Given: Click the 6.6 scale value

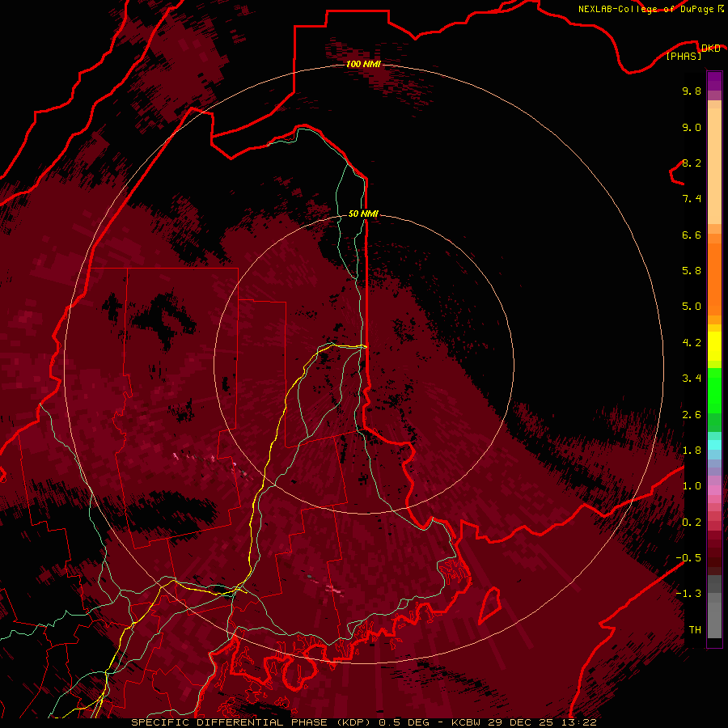Looking at the screenshot, I should tap(692, 235).
